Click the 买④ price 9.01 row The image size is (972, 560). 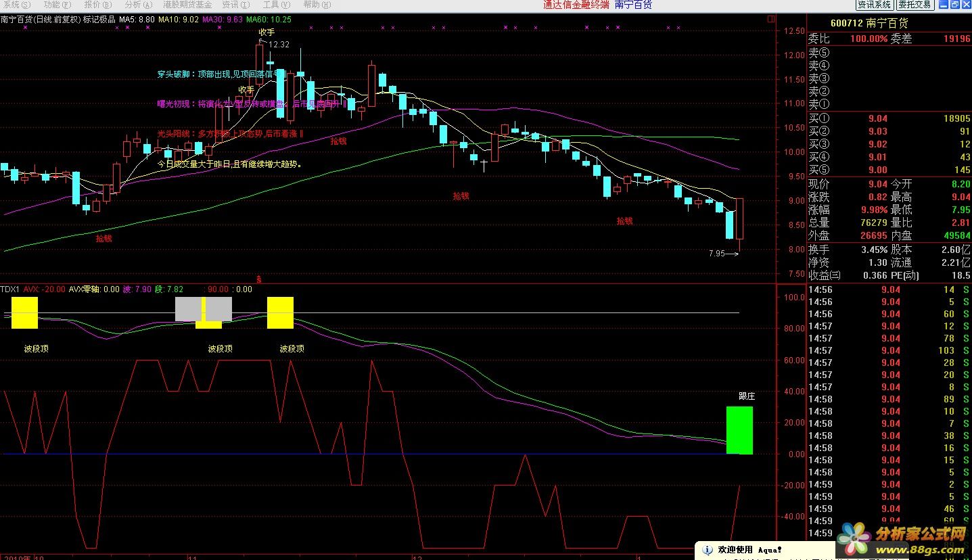click(889, 157)
